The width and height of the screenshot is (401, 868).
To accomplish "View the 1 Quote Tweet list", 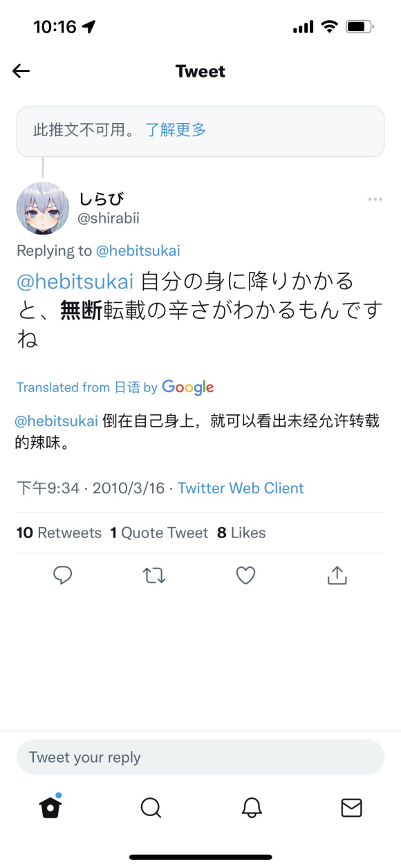I will click(159, 533).
